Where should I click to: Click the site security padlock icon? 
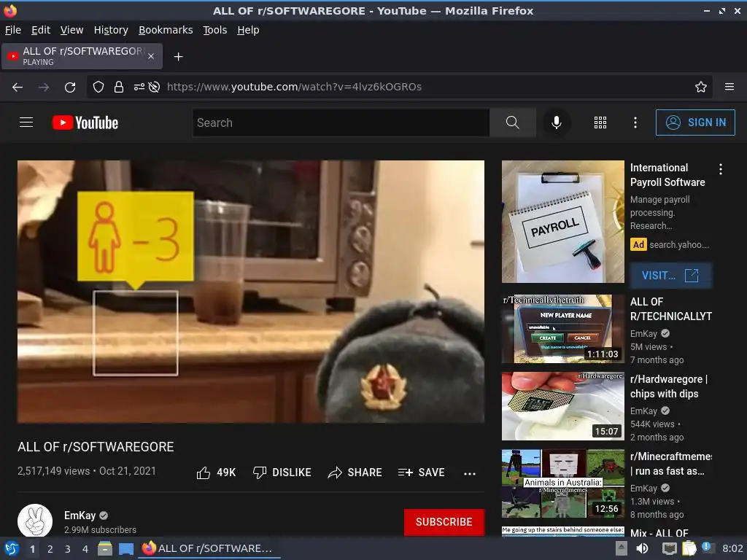tap(119, 87)
